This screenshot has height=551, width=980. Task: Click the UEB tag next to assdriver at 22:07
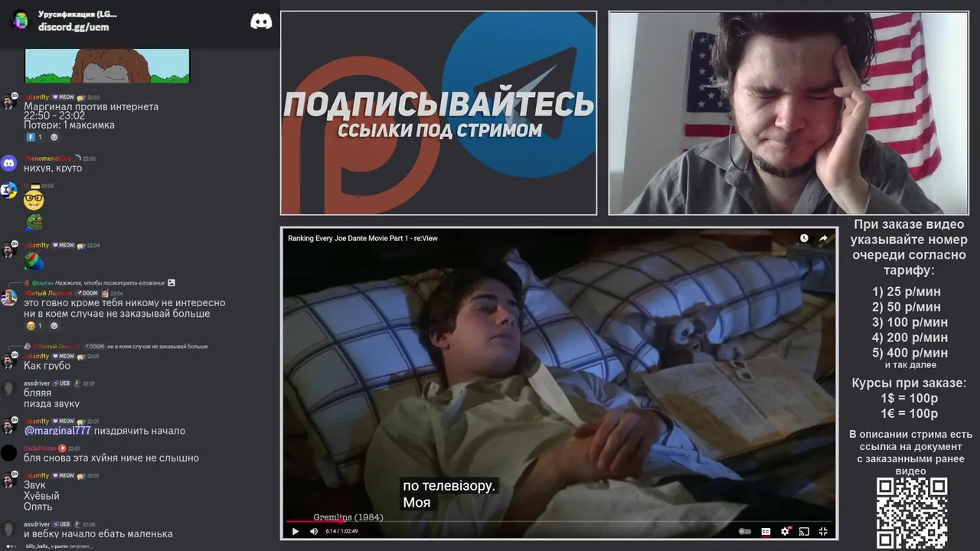point(62,383)
